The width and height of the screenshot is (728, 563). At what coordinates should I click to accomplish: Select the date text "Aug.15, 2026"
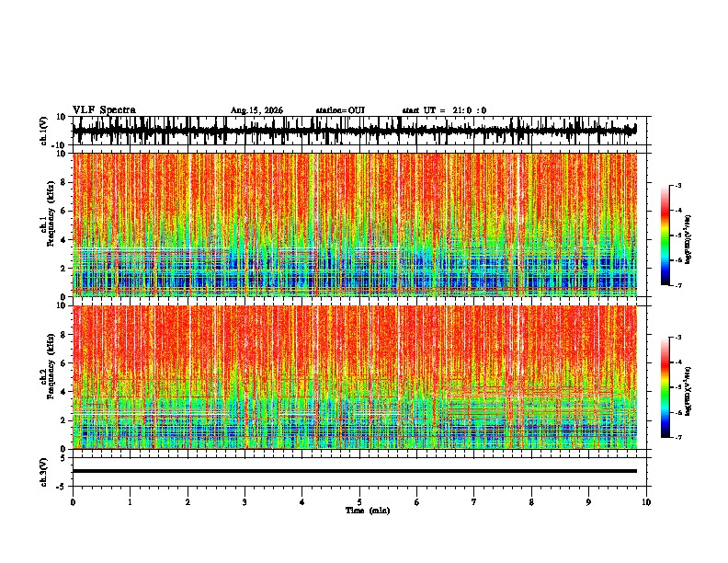pyautogui.click(x=256, y=110)
